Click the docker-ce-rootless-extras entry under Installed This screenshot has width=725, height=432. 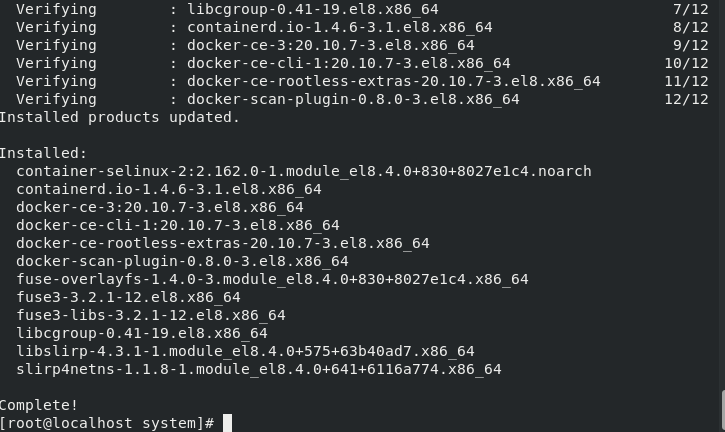(223, 243)
